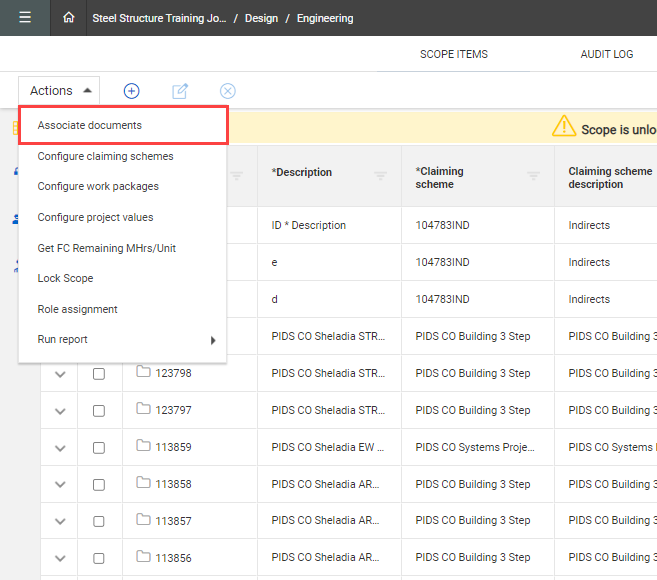Viewport: 657px width, 580px height.
Task: Collapse the Actions dropdown
Action: (59, 91)
